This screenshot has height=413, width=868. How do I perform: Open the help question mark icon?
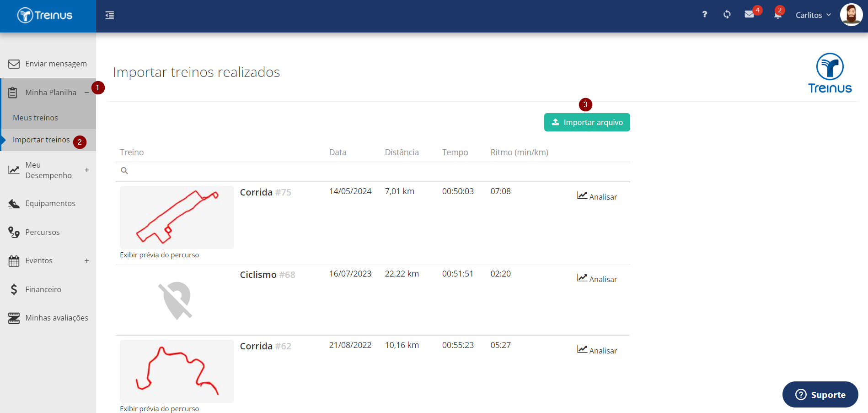point(705,15)
